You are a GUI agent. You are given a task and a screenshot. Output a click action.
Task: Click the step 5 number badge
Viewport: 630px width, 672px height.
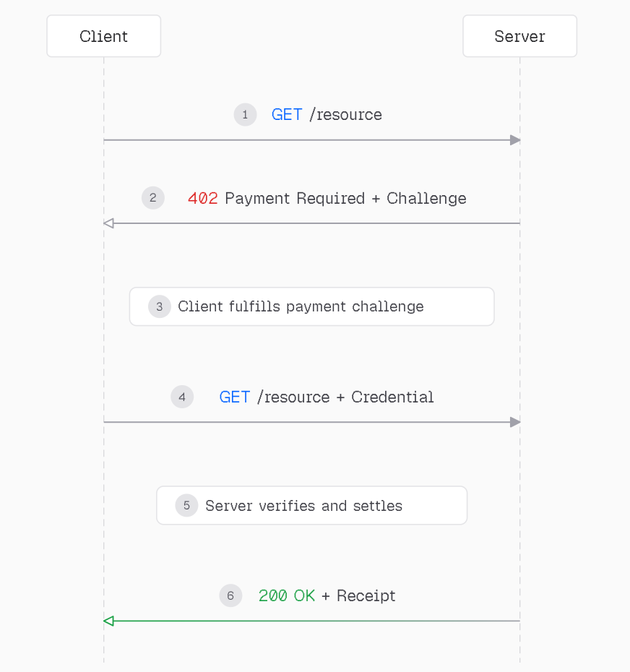[186, 505]
